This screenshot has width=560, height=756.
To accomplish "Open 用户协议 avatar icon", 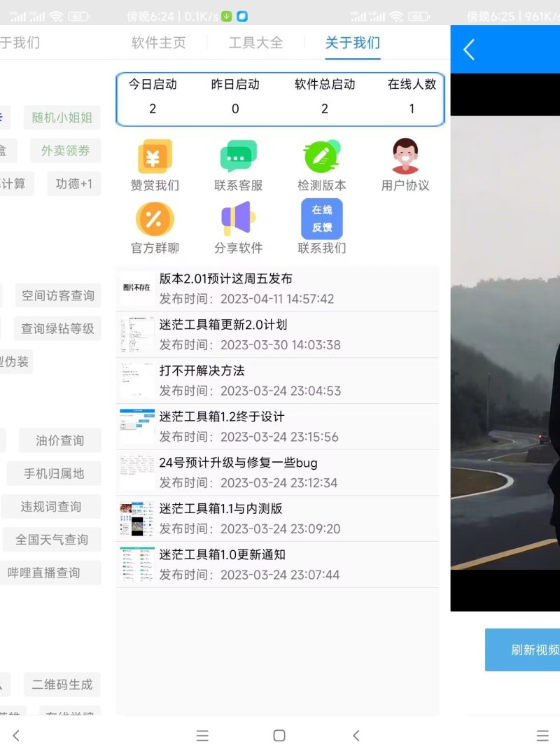I will 405,157.
